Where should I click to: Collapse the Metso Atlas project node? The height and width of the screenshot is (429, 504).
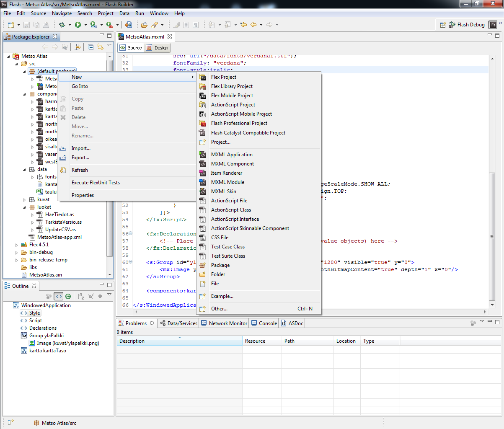(x=9, y=56)
